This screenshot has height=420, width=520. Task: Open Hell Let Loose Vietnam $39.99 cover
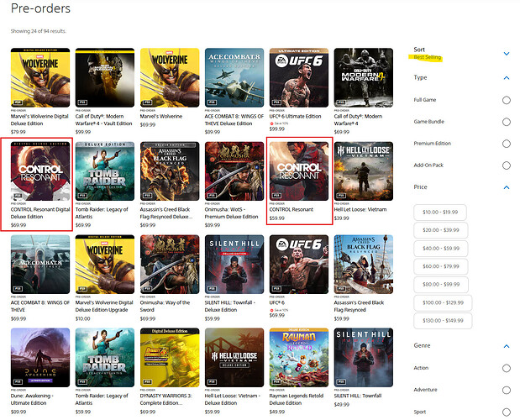[364, 171]
